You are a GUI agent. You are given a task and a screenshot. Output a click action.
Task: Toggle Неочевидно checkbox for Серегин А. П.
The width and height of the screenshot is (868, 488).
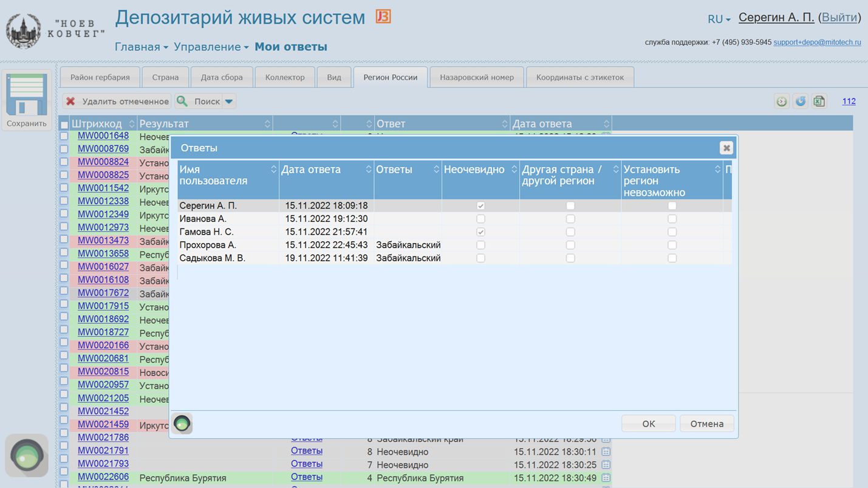480,206
